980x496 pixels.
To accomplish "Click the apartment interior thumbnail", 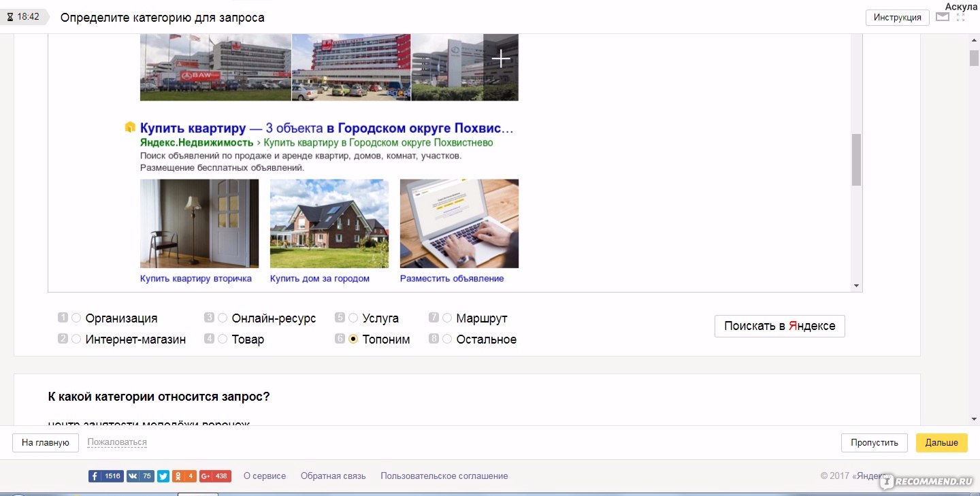I will pos(199,224).
